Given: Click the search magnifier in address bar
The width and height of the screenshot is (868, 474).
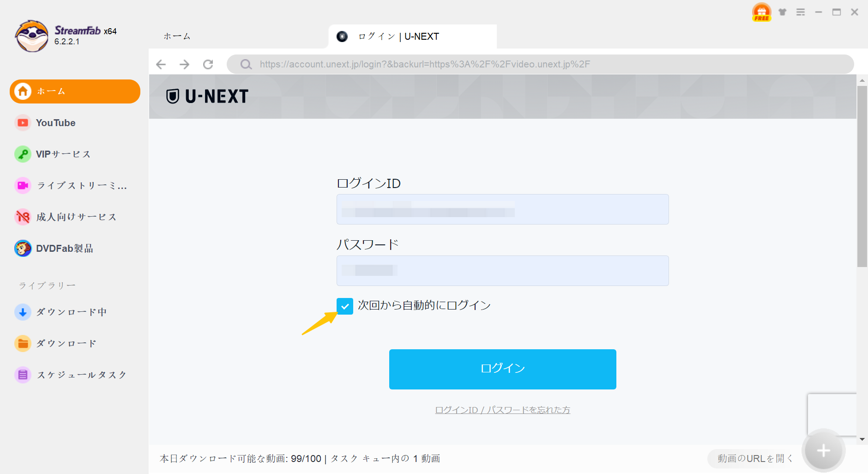Looking at the screenshot, I should pos(246,64).
